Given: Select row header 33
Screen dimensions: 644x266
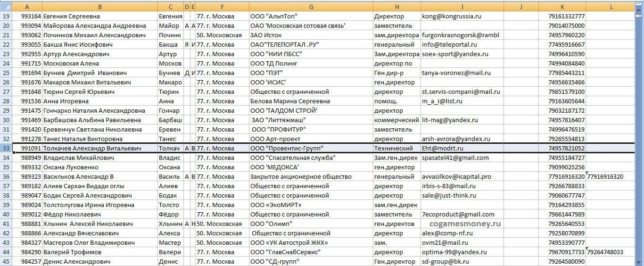Looking at the screenshot, I should coord(6,148).
